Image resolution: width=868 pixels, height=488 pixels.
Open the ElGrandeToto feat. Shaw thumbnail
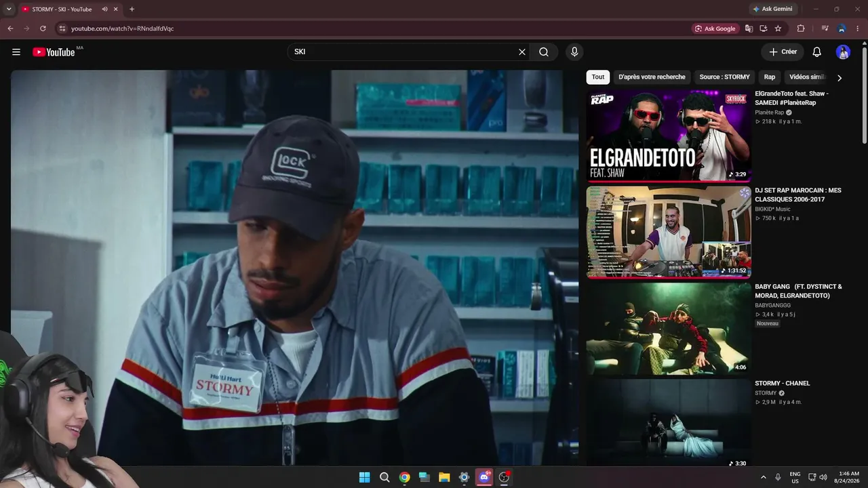click(669, 136)
